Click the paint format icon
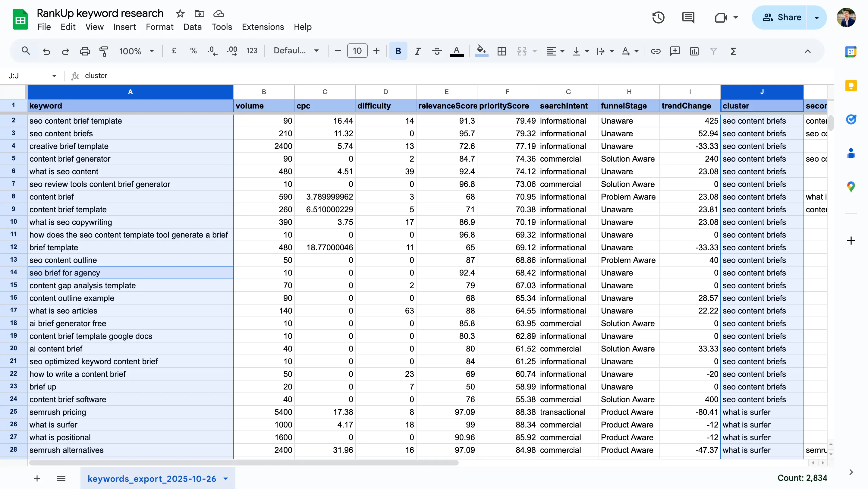 (x=104, y=51)
